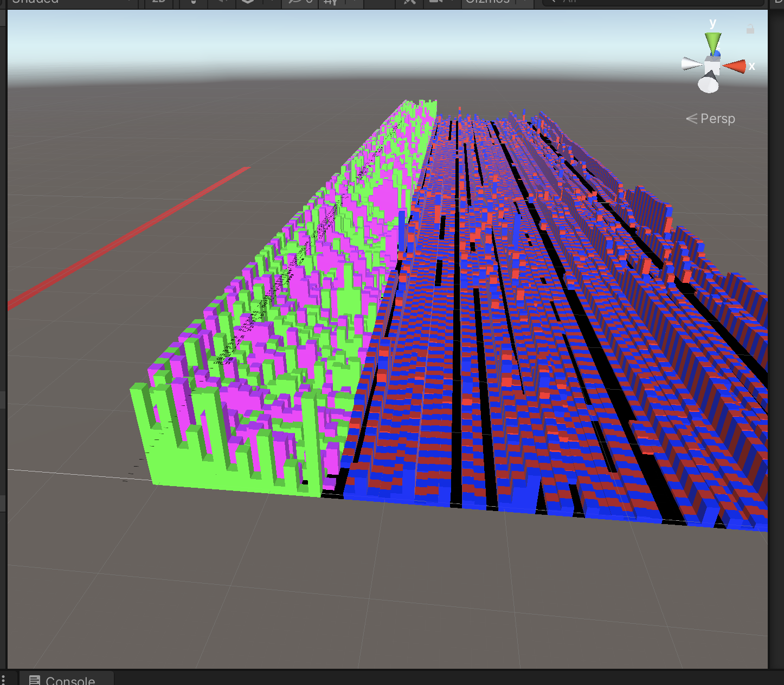Screen dimensions: 784x685
Task: Click the green Y-axis cone on the gizmo
Action: [712, 42]
